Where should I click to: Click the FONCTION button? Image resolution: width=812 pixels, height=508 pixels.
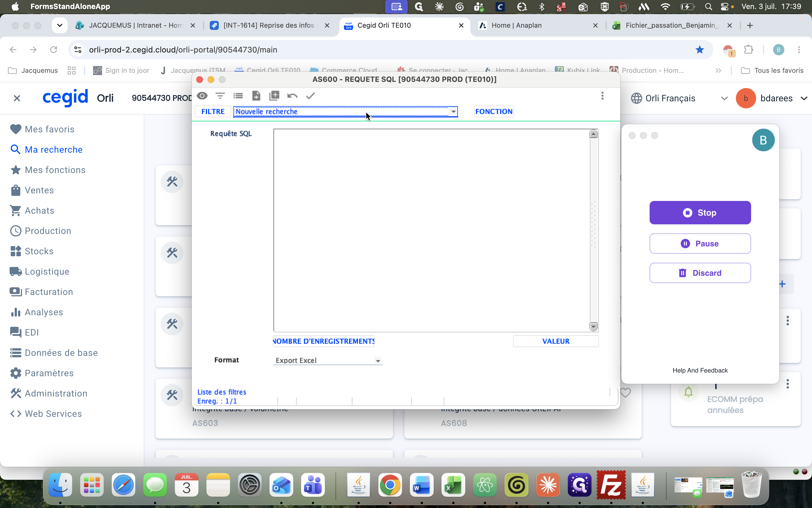(494, 111)
